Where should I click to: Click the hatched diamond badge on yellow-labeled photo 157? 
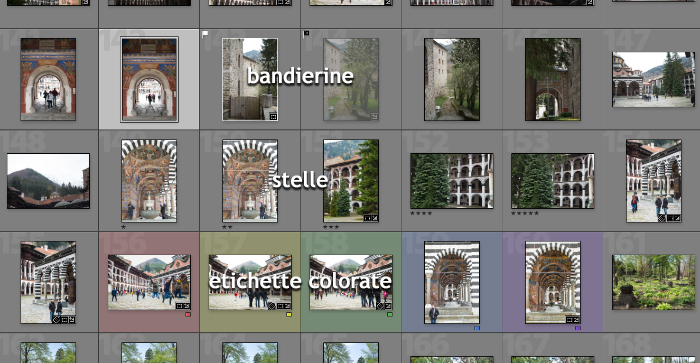coord(271,306)
